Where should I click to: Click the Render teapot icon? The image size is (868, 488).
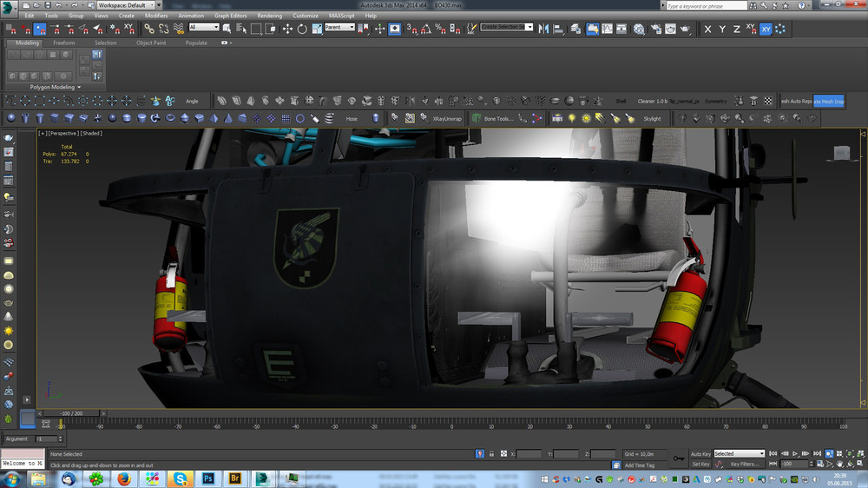coord(686,29)
